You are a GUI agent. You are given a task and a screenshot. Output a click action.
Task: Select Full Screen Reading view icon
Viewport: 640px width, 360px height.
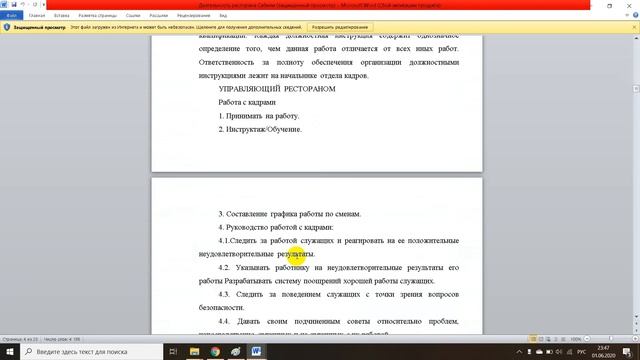pos(541,339)
